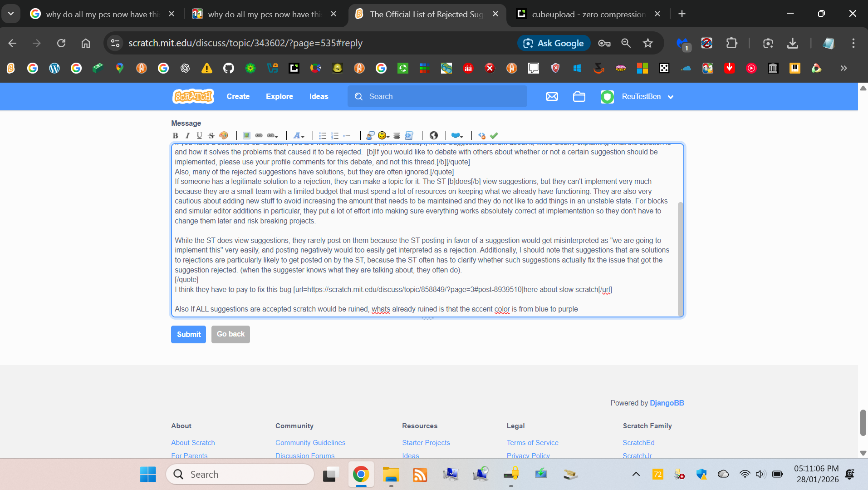The height and width of the screenshot is (490, 868).
Task: Insert an image using the picture icon
Action: pos(246,135)
